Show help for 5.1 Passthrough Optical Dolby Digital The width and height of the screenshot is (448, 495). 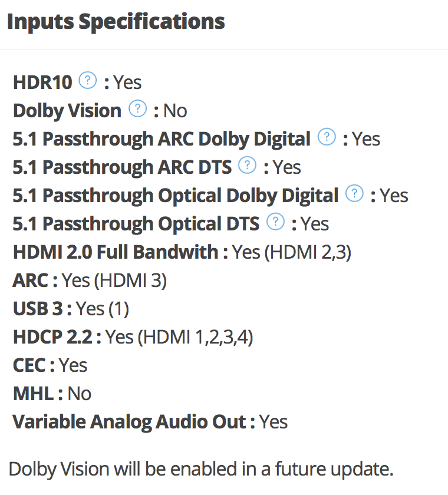tap(354, 194)
